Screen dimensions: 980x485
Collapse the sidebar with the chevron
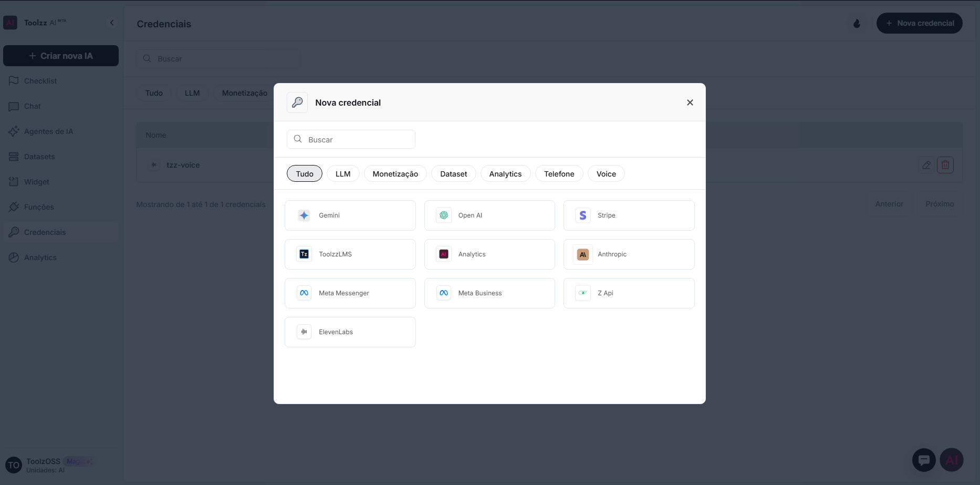[112, 23]
